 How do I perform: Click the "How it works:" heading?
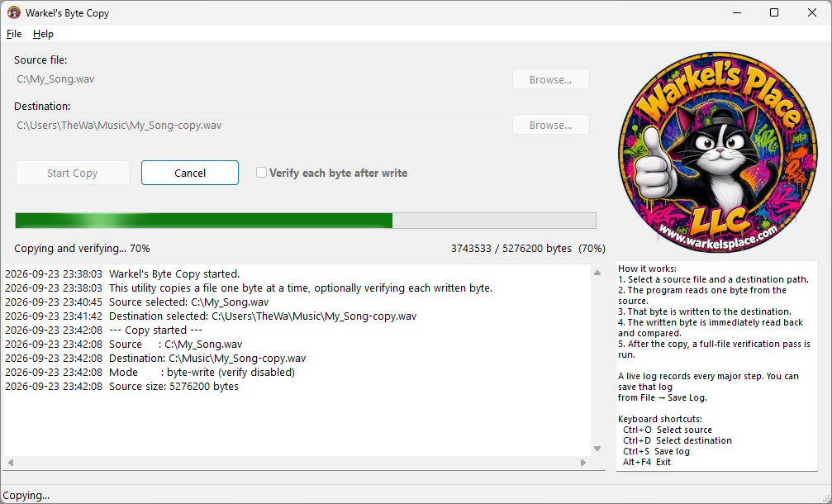pos(648,269)
